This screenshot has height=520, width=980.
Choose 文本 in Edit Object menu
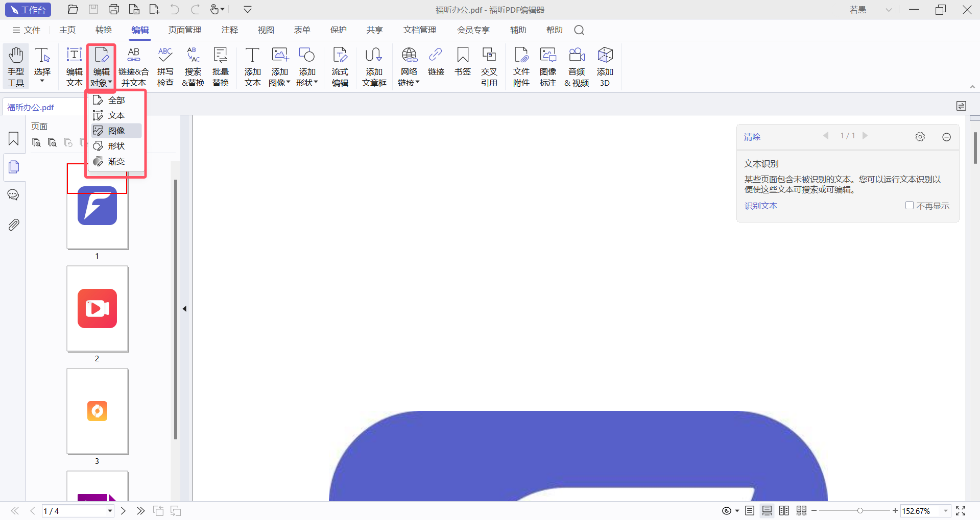tap(116, 115)
